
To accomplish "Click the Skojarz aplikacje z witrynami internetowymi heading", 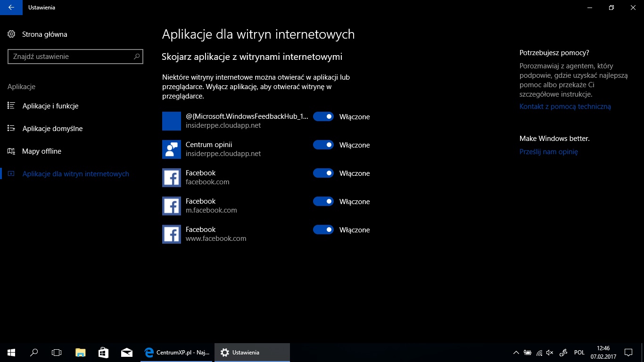I will (252, 57).
